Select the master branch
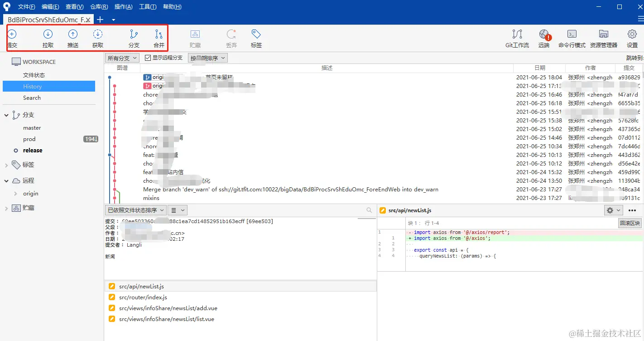This screenshot has height=341, width=644. [x=32, y=128]
